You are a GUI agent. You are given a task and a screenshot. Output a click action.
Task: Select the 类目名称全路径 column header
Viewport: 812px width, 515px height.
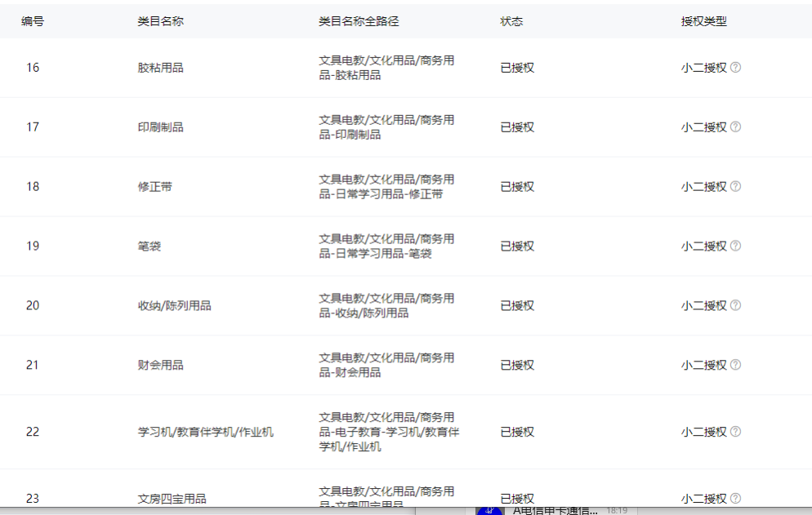359,21
